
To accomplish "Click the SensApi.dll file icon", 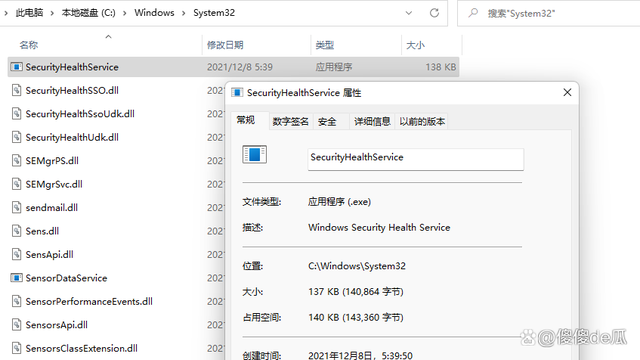I will click(16, 254).
